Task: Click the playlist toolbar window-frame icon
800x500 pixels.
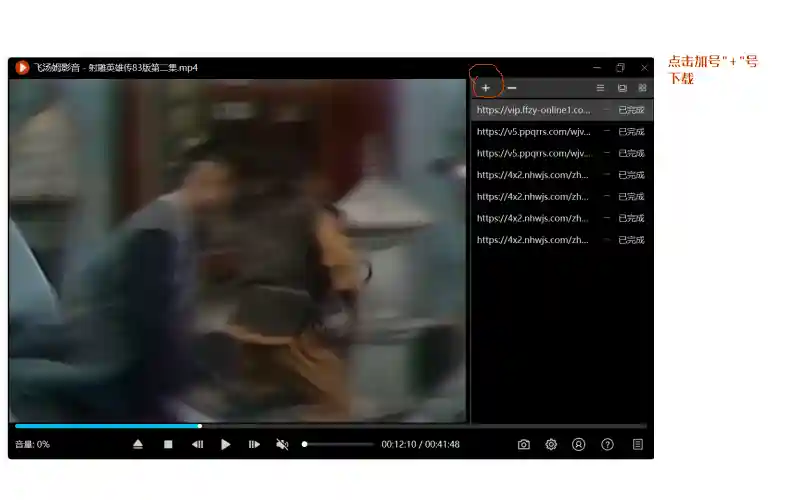Action: point(622,88)
